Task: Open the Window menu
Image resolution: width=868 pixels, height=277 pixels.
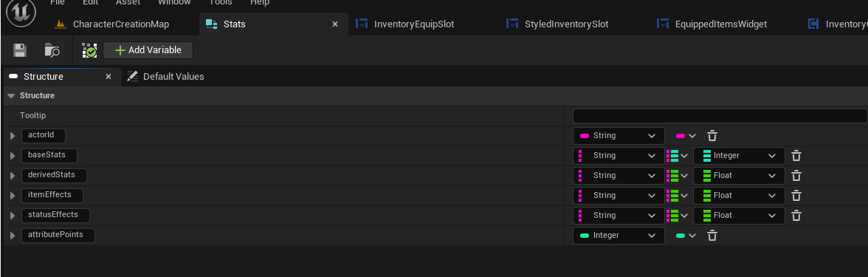Action: (x=174, y=3)
